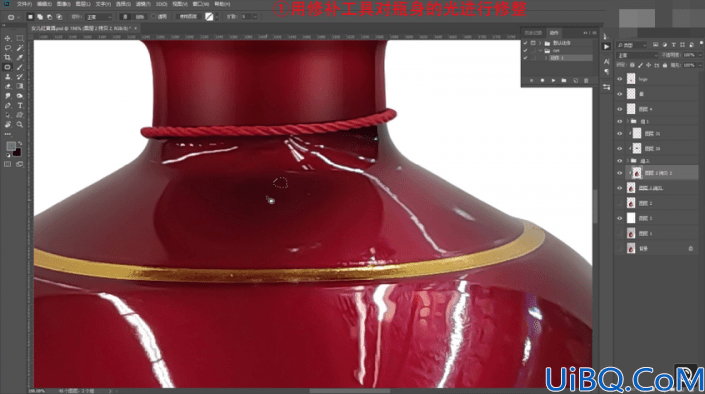The image size is (705, 394).
Task: Select the Move tool
Action: (x=8, y=38)
